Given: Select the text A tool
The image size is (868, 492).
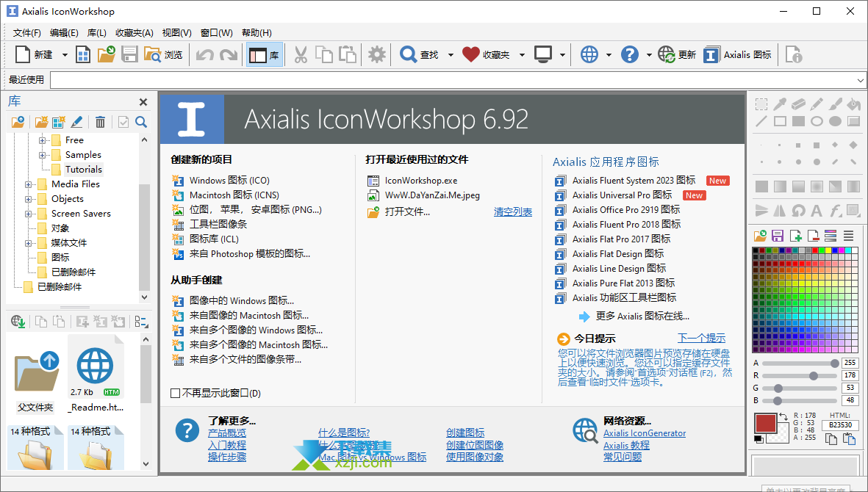Looking at the screenshot, I should click(817, 211).
